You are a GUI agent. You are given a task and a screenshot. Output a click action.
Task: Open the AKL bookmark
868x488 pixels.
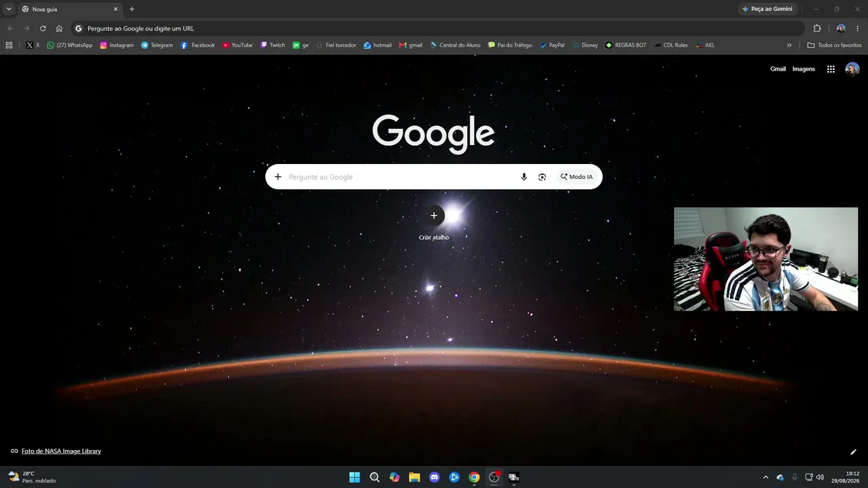pyautogui.click(x=705, y=45)
